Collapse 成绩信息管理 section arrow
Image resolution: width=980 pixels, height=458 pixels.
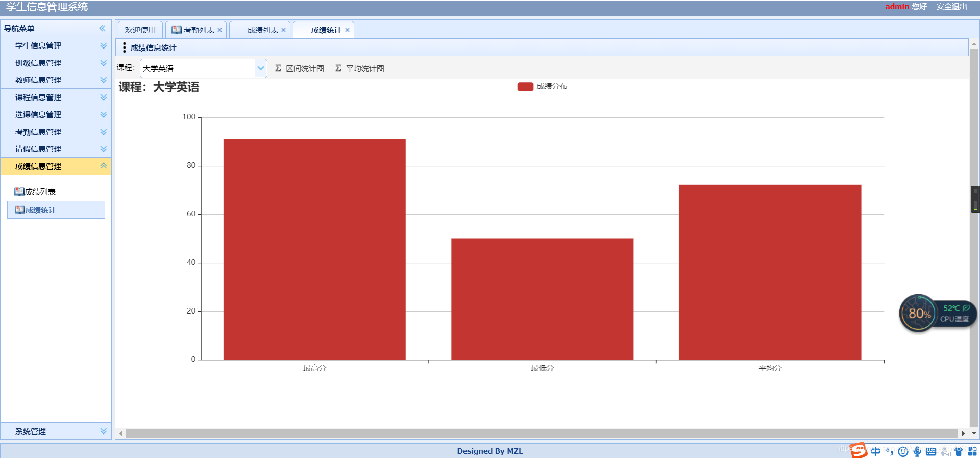104,166
